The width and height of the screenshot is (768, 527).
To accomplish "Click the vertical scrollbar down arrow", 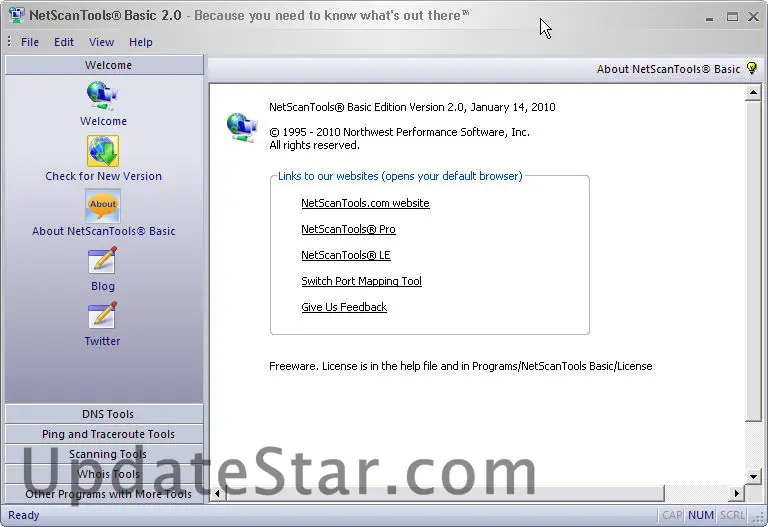I will (x=753, y=476).
